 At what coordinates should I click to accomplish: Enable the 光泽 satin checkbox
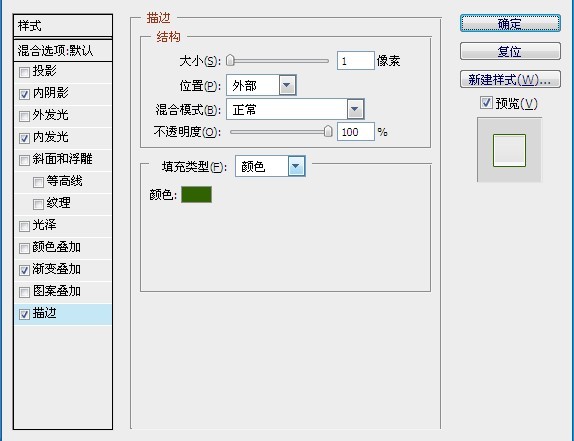(x=24, y=226)
